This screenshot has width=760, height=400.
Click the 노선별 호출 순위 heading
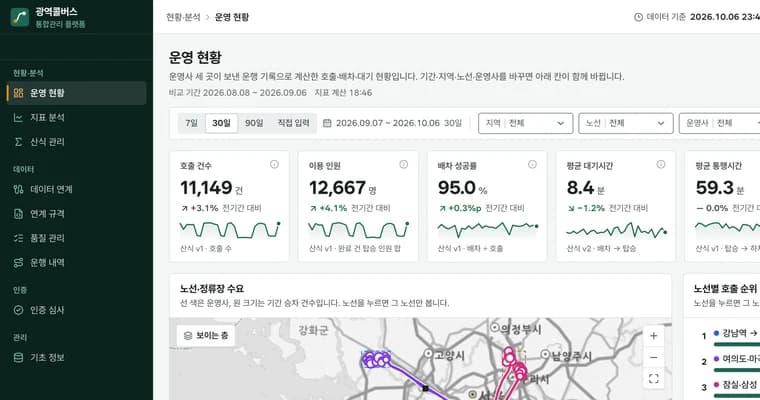click(726, 288)
